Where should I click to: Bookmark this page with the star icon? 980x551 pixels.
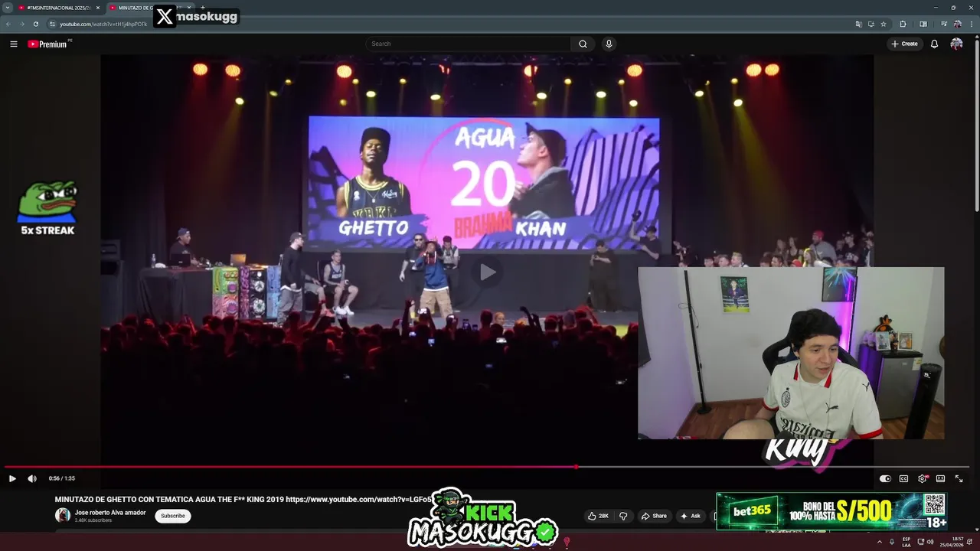(884, 24)
